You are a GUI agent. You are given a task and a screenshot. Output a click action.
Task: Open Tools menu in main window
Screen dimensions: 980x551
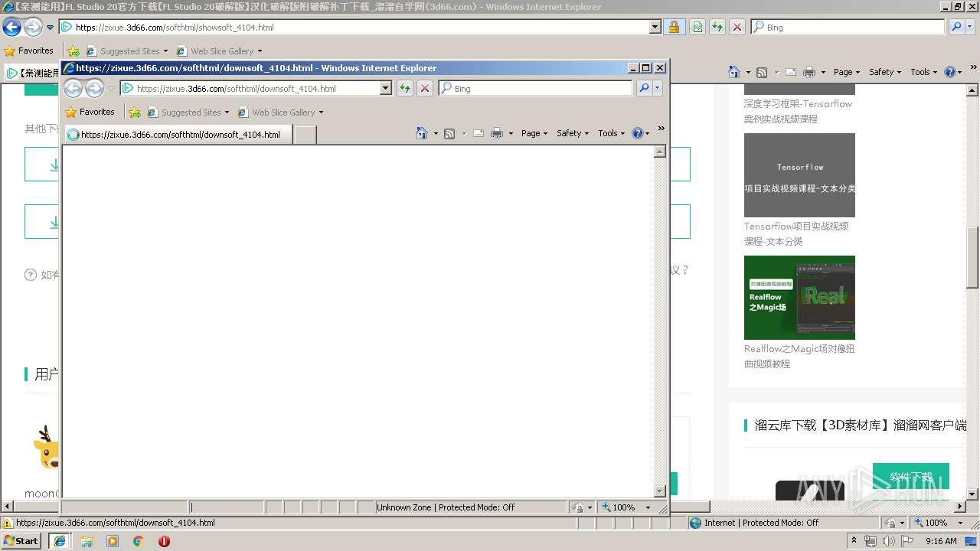click(x=924, y=72)
